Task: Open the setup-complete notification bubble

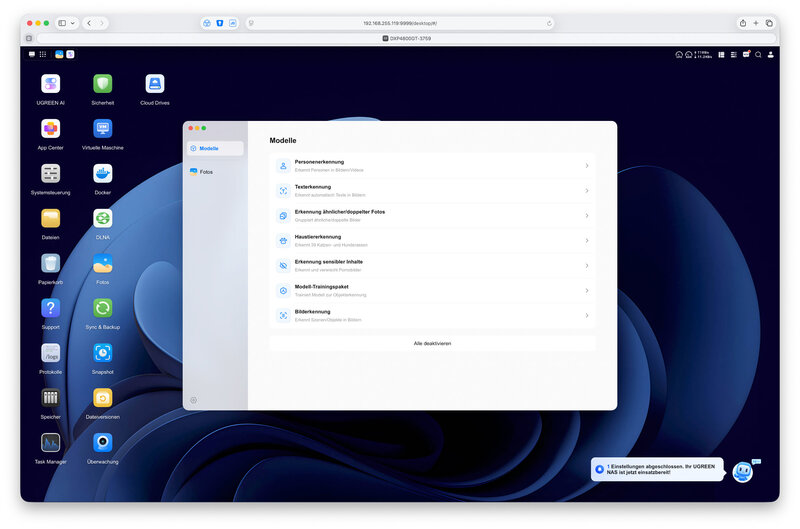Action: click(x=658, y=469)
